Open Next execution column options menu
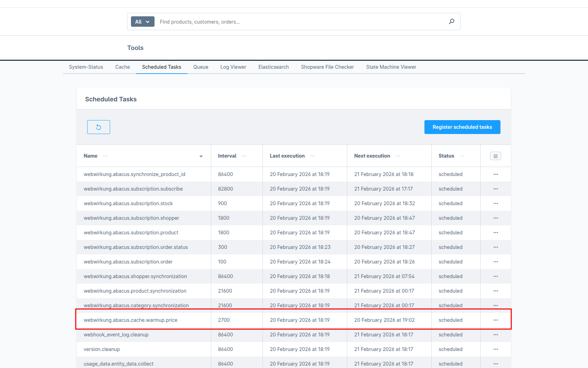The width and height of the screenshot is (588, 368). [398, 156]
